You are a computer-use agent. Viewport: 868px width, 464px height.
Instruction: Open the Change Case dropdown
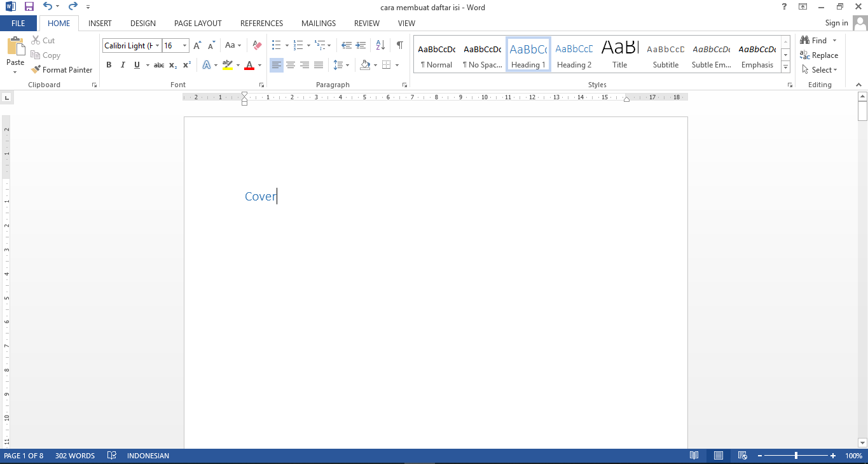coord(233,46)
